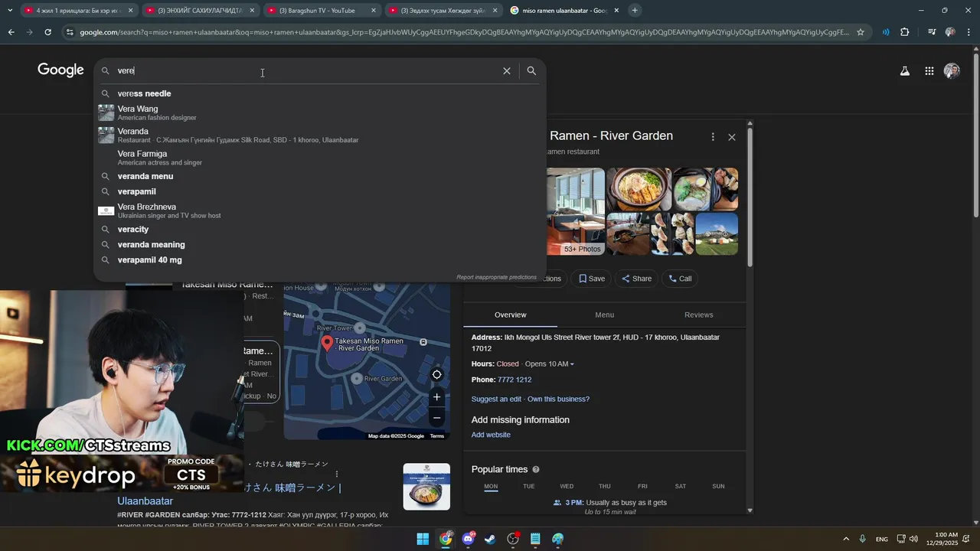Show hidden system tray icons
The height and width of the screenshot is (551, 980).
click(846, 539)
